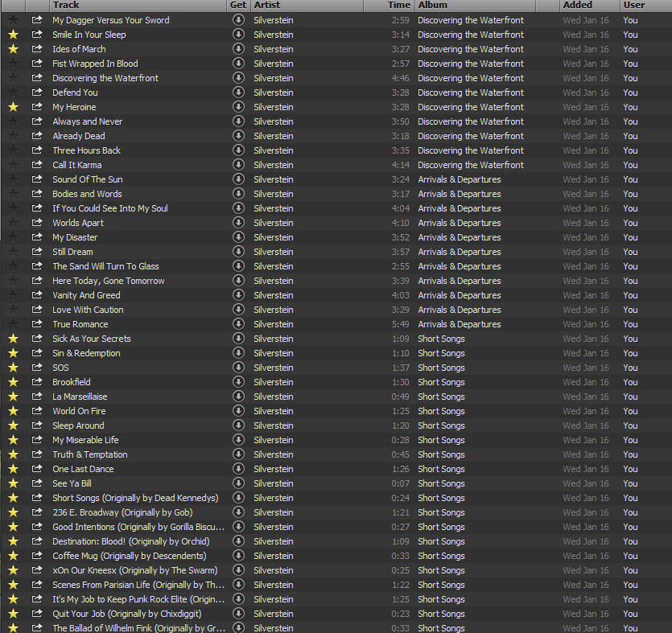
Task: Select track 236 E. Broadway (Originally by Gob)
Action: pos(122,512)
